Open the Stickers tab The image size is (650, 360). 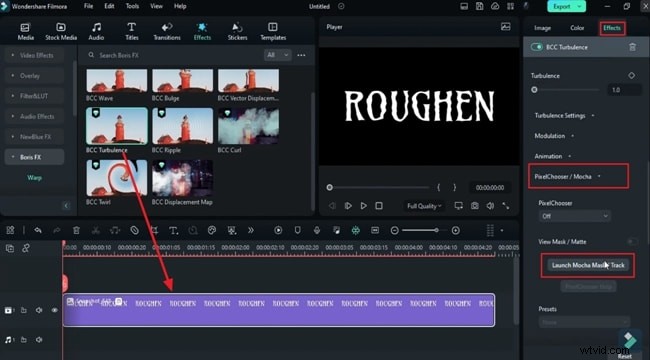(x=237, y=32)
